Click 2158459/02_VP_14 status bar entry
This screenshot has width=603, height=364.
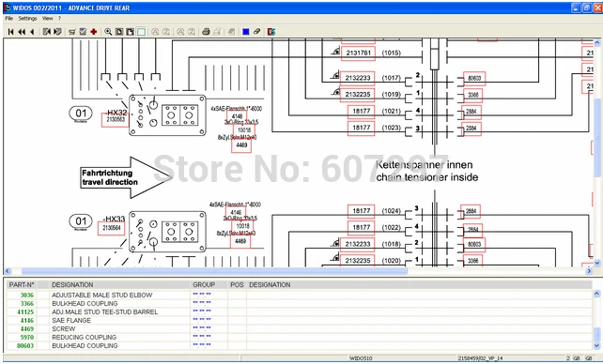coord(480,358)
